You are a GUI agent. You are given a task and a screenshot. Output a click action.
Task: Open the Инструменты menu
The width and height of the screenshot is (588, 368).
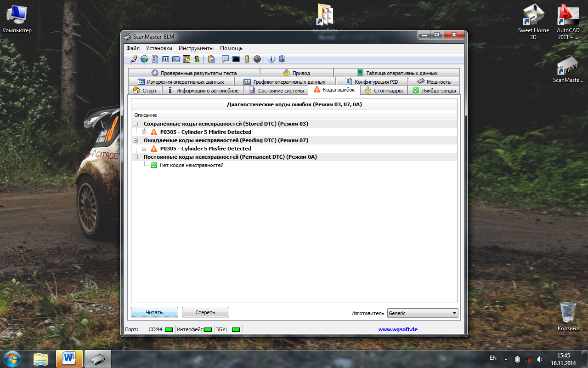point(196,48)
